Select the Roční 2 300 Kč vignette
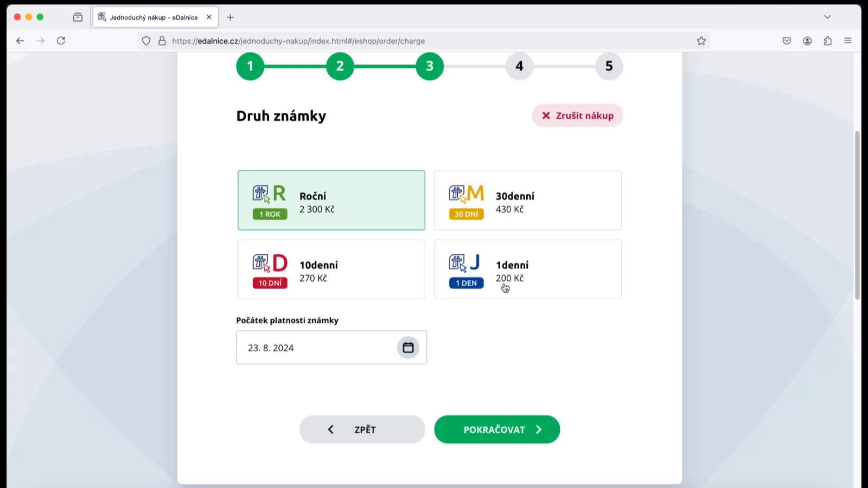Image resolution: width=868 pixels, height=488 pixels. tap(331, 200)
